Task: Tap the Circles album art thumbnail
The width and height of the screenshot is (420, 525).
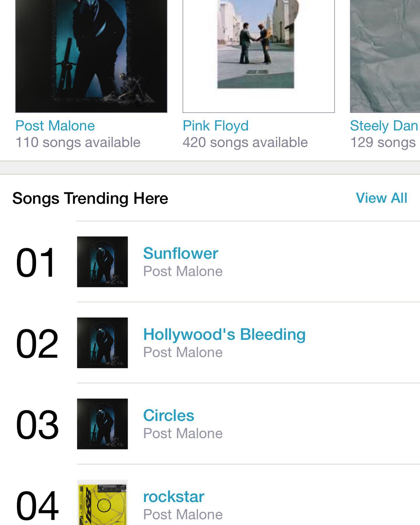Action: tap(102, 424)
